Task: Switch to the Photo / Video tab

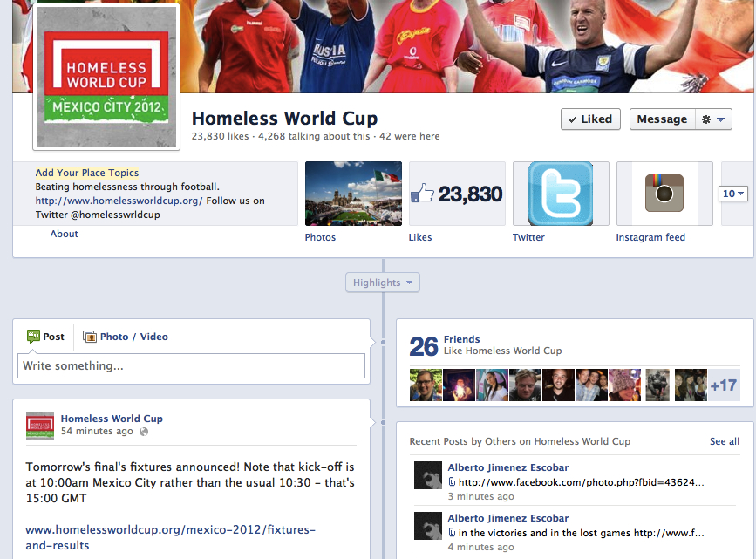Action: point(126,337)
